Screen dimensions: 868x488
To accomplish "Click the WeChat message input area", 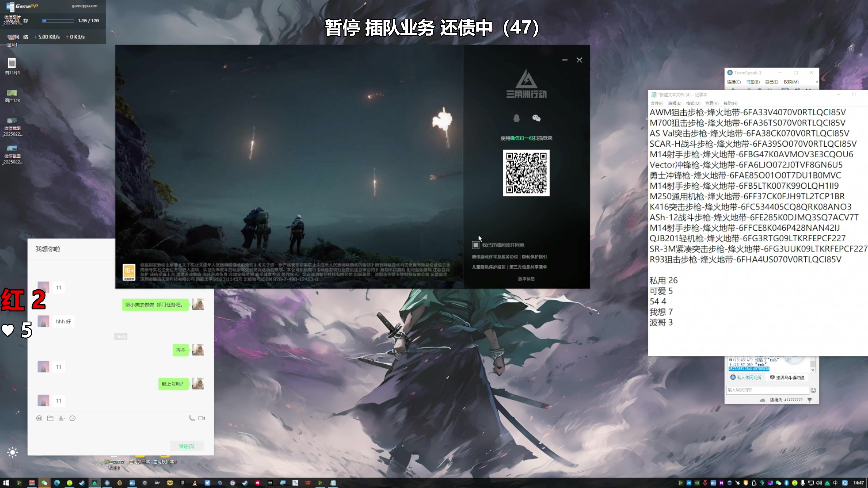I will click(x=120, y=432).
